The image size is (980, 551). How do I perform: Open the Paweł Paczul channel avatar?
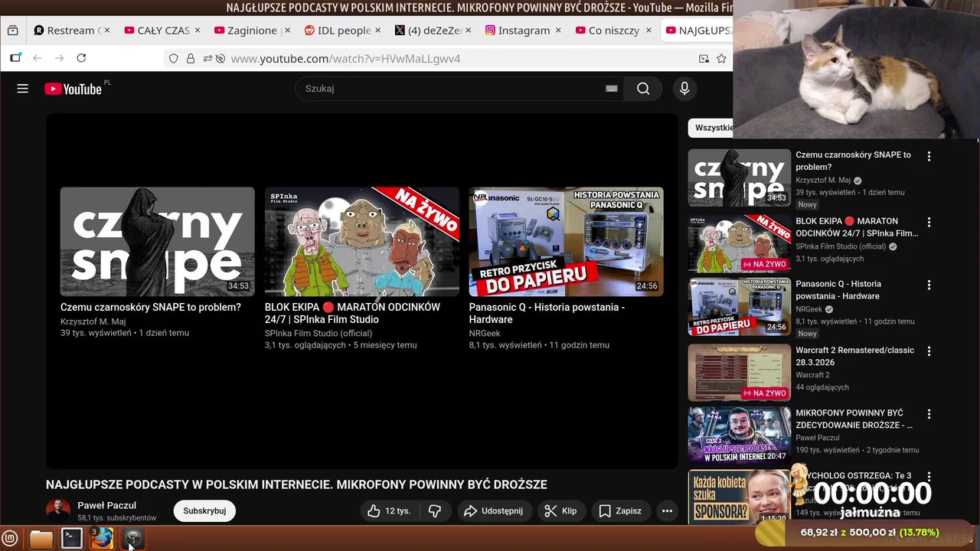pos(58,510)
